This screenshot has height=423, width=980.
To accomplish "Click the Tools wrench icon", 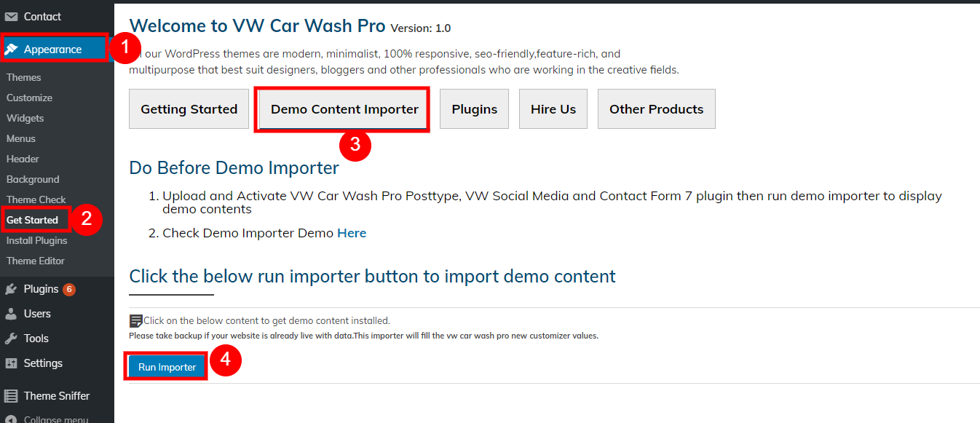I will pos(11,339).
